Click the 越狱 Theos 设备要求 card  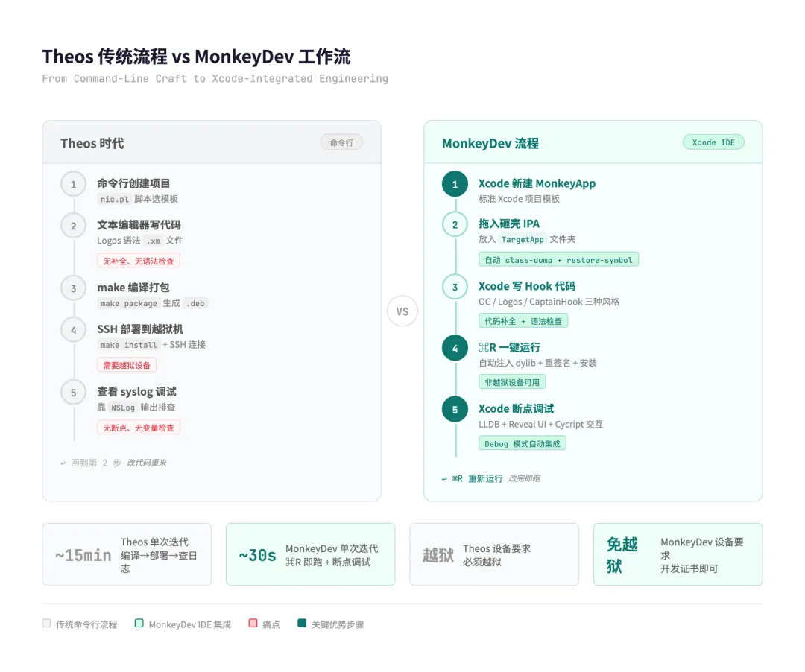pos(494,554)
